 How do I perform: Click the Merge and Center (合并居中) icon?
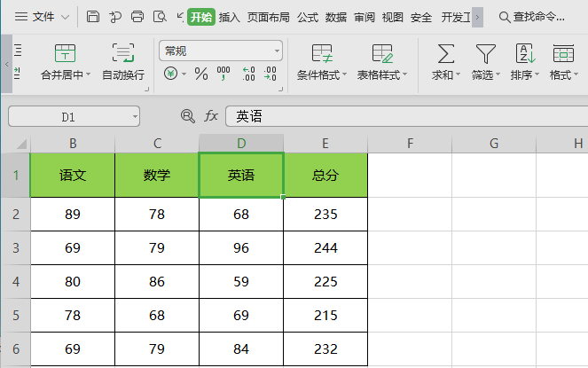point(66,53)
